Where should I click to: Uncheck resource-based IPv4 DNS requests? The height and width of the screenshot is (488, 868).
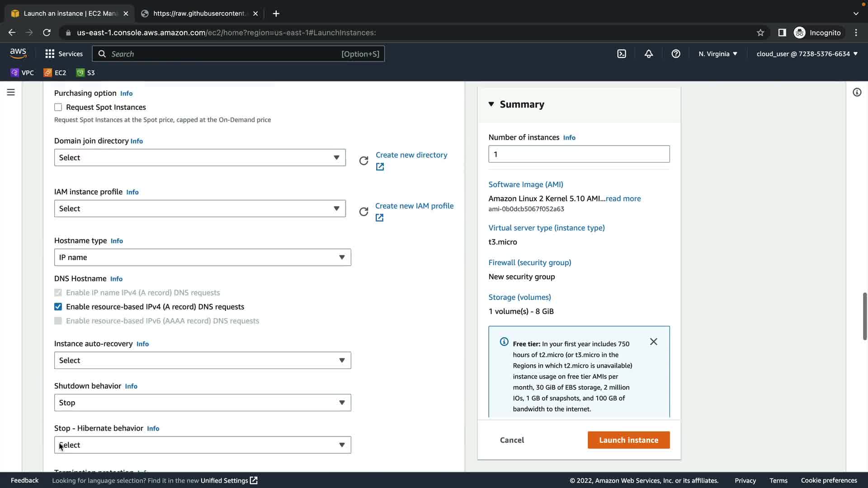58,307
